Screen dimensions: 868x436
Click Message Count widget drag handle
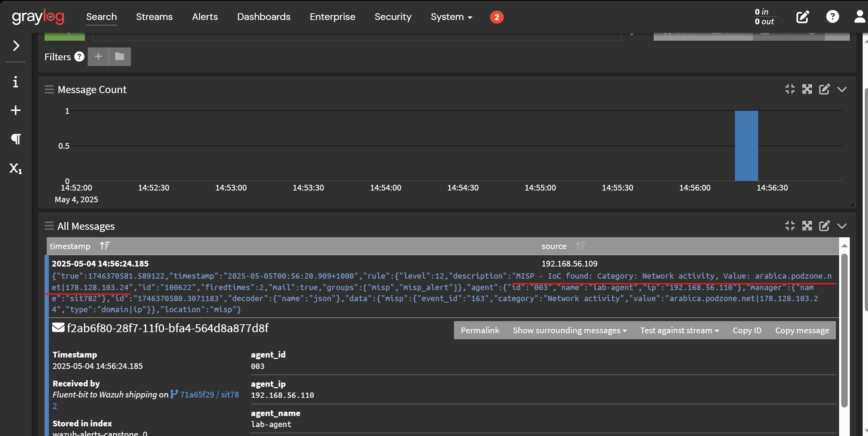coord(49,89)
